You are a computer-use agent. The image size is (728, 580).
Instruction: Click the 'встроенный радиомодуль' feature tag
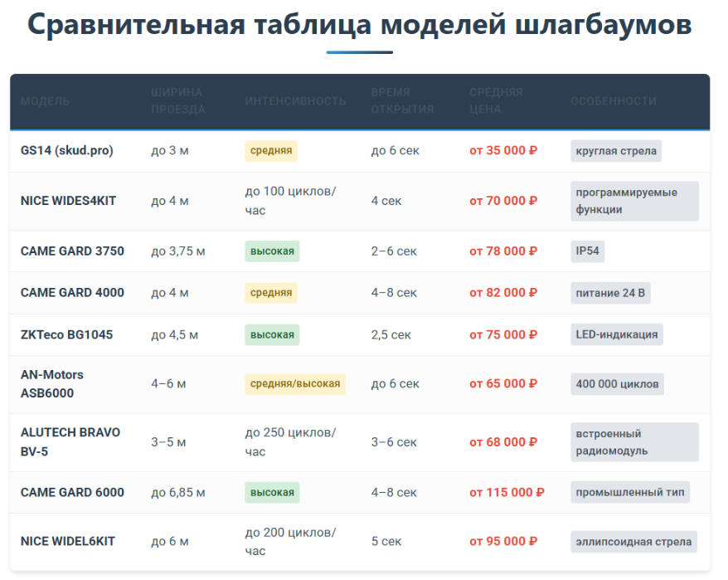click(634, 442)
